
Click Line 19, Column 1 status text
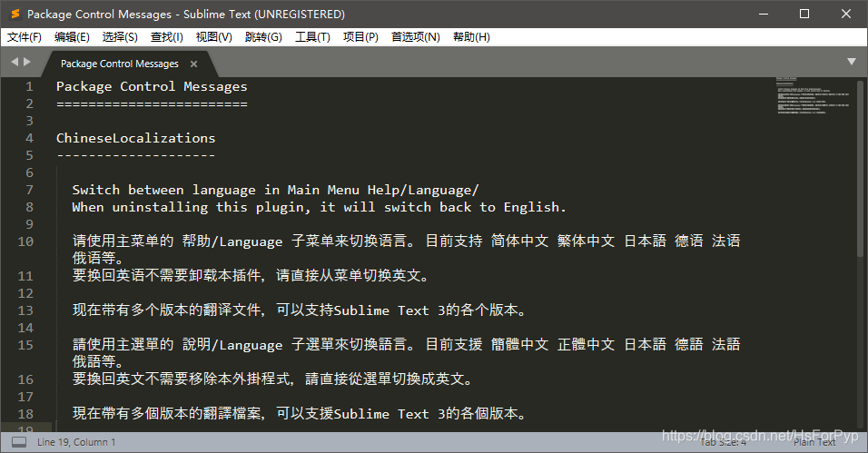pos(76,442)
